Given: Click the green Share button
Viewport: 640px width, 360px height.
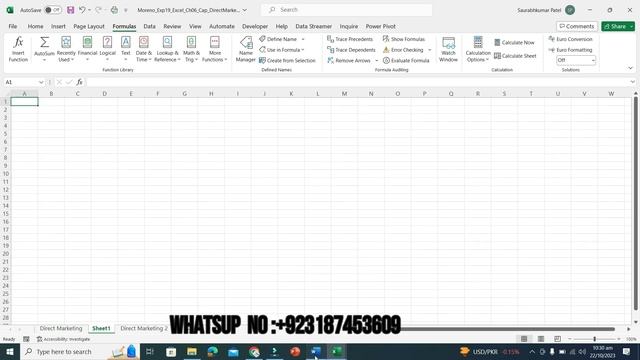Looking at the screenshot, I should pos(615,26).
